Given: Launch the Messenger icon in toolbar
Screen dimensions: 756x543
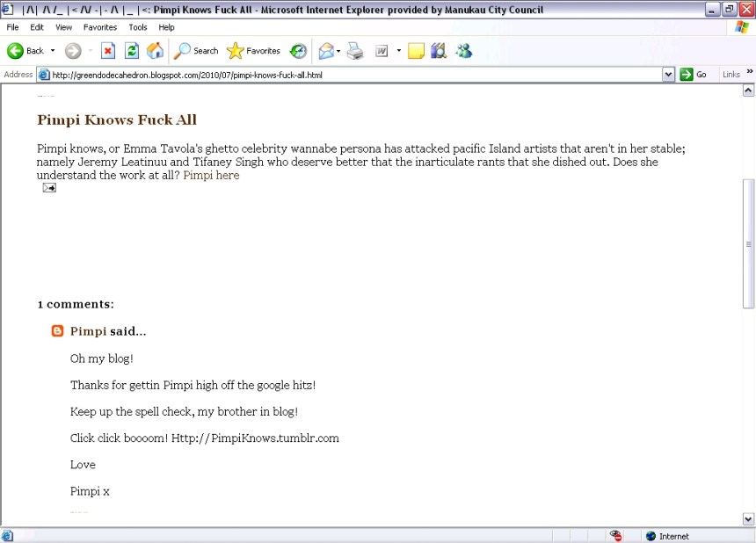Looking at the screenshot, I should pyautogui.click(x=463, y=51).
